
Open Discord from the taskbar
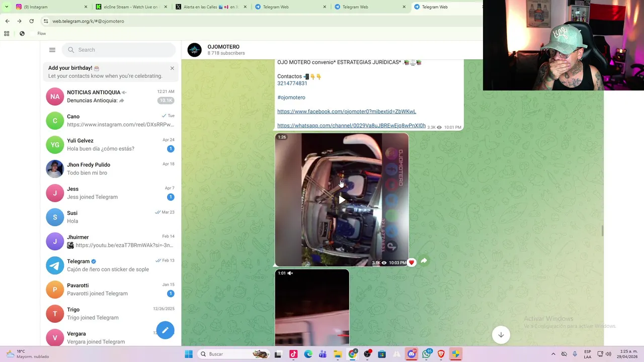pos(412,354)
